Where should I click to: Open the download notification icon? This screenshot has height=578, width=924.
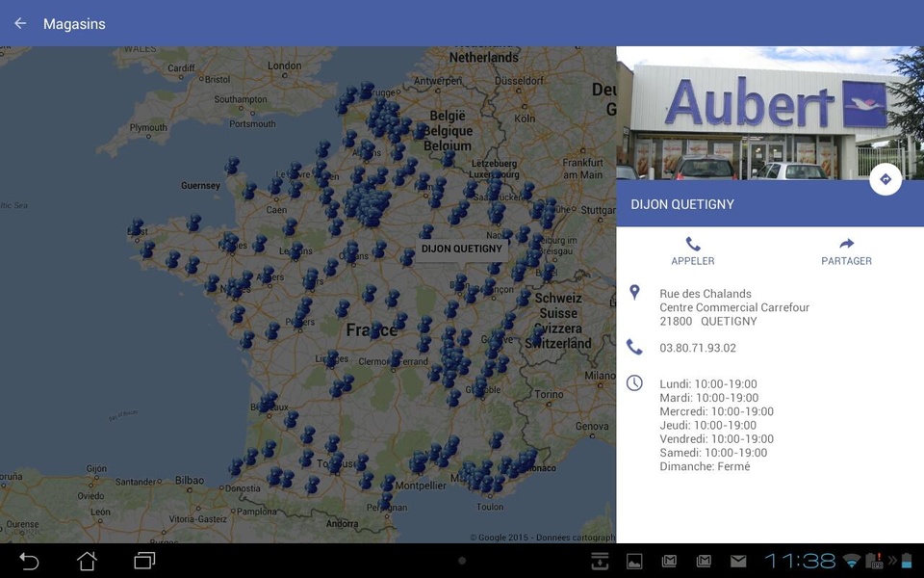(600, 561)
